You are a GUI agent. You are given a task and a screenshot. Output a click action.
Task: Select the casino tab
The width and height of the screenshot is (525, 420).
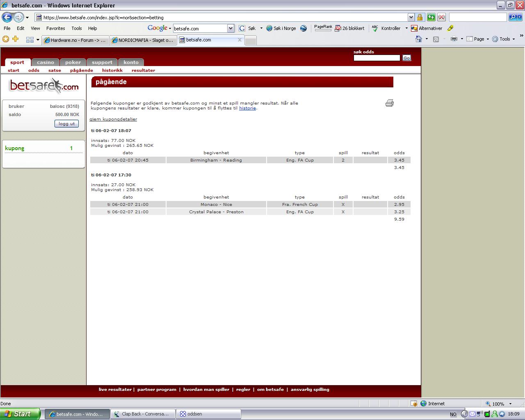point(46,62)
